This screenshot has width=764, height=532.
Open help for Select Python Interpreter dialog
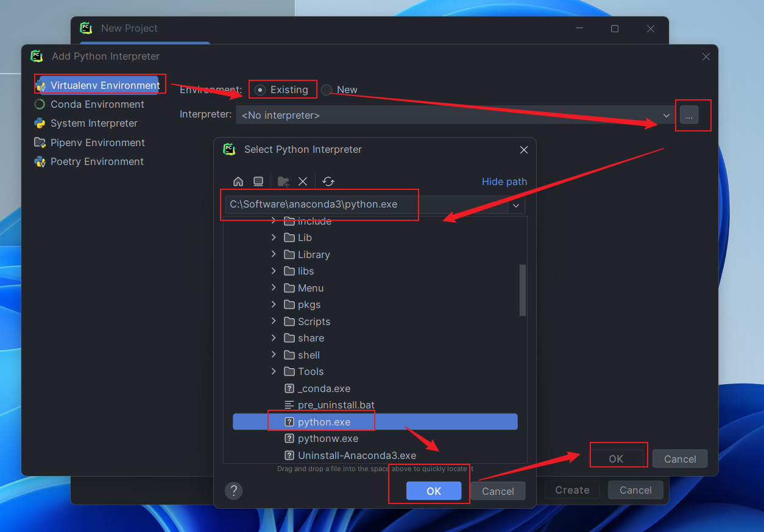click(x=233, y=491)
